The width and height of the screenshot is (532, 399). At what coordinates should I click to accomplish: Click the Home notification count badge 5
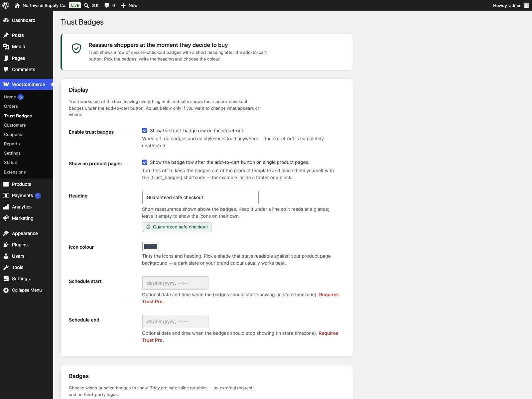pyautogui.click(x=21, y=97)
